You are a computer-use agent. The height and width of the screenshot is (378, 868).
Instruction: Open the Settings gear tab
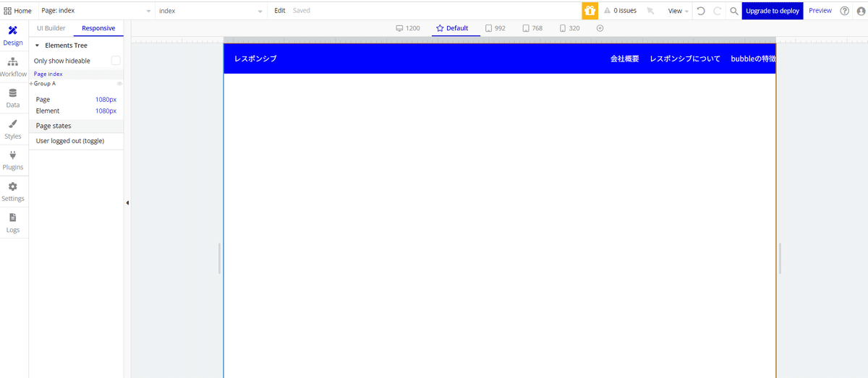[13, 191]
